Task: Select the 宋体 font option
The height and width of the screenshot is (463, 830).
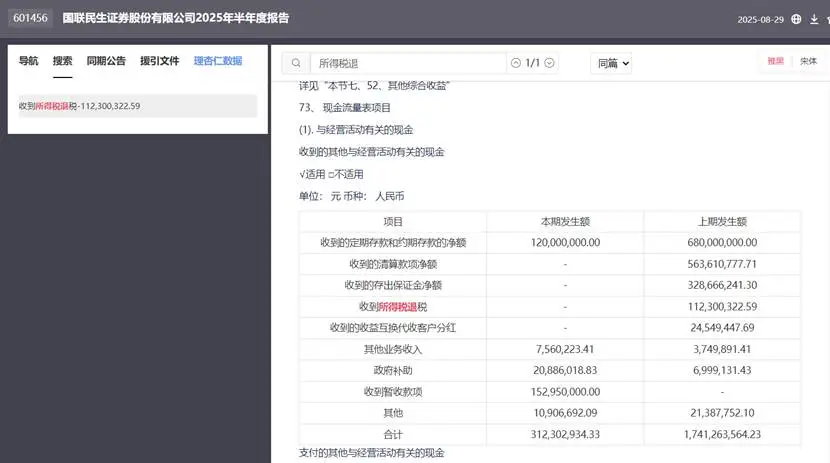Action: pos(808,61)
